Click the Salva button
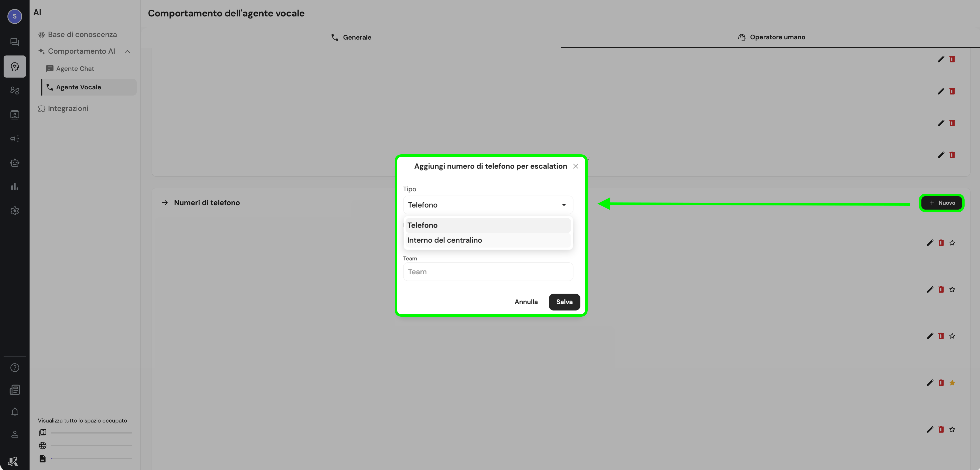 [x=564, y=302]
